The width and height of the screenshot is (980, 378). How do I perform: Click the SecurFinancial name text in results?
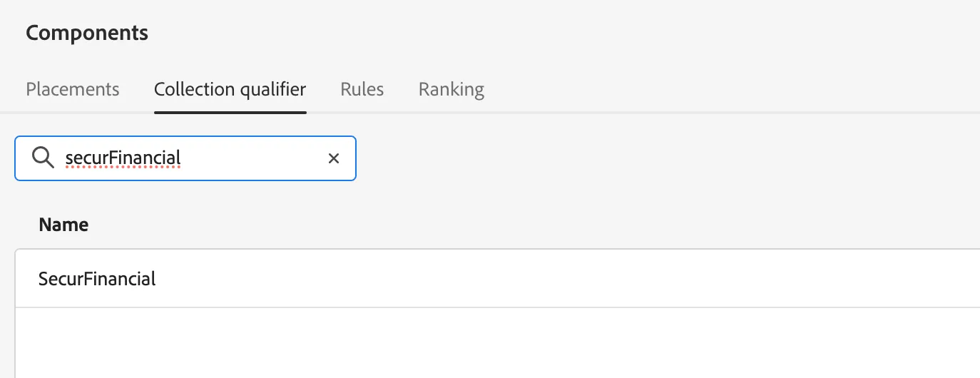point(97,278)
